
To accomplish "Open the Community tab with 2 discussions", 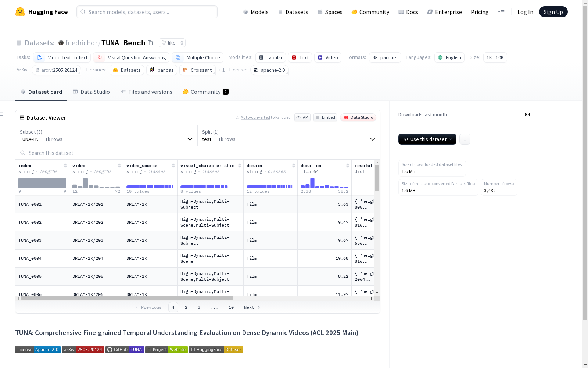I will click(x=205, y=92).
